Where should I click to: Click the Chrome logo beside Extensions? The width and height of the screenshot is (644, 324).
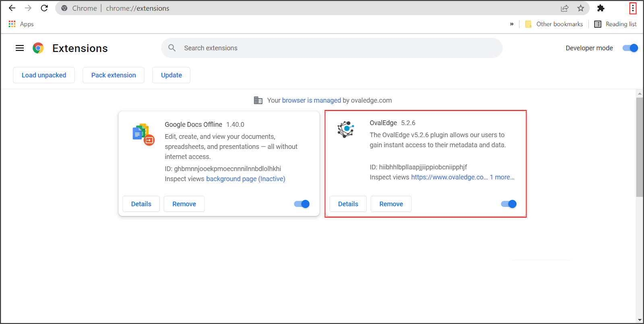click(38, 48)
